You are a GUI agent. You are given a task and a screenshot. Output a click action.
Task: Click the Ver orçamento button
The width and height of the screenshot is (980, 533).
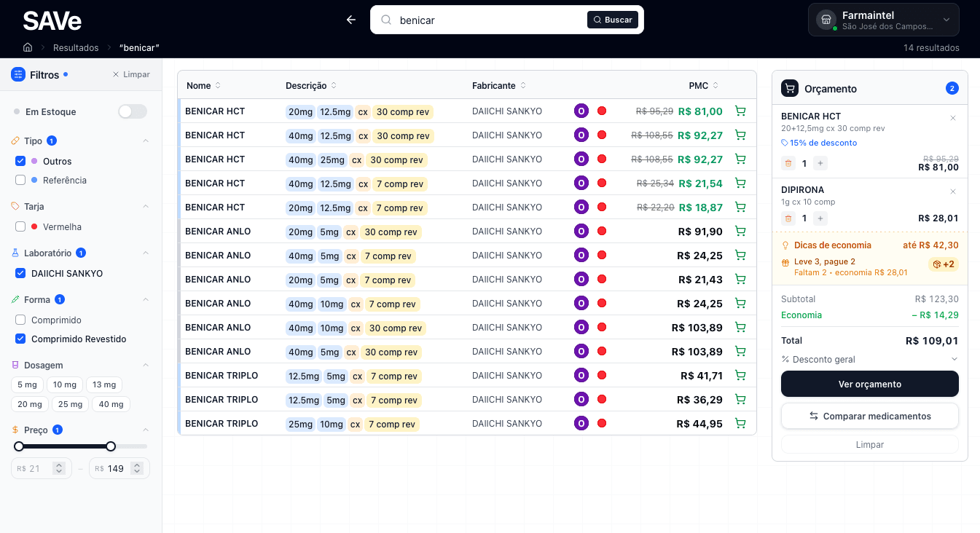click(x=869, y=384)
